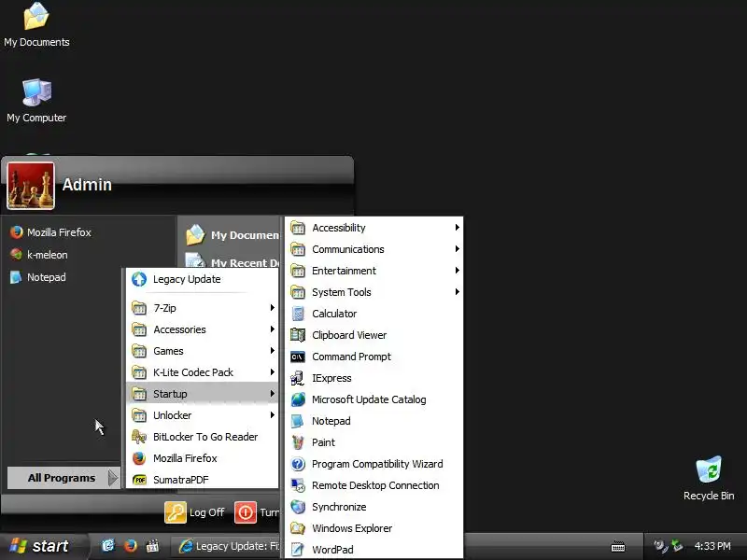Select the Entertainment menu entry

coord(374,271)
